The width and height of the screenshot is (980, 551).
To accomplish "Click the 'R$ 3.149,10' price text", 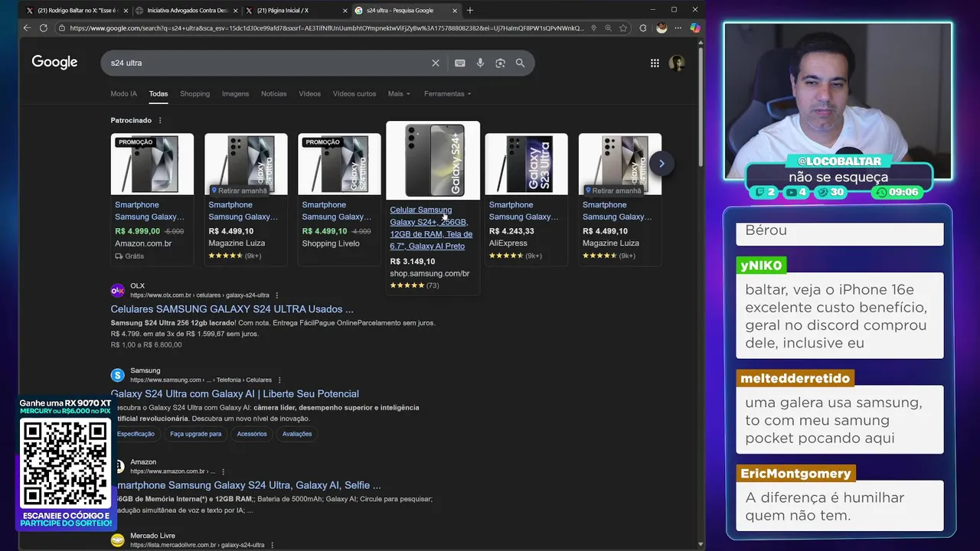I will [x=412, y=262].
